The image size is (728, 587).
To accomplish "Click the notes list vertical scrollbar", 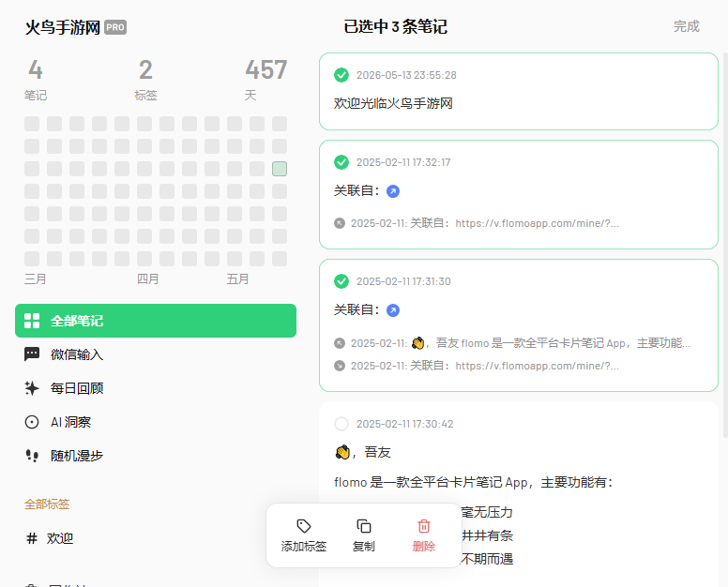I will pos(726,244).
